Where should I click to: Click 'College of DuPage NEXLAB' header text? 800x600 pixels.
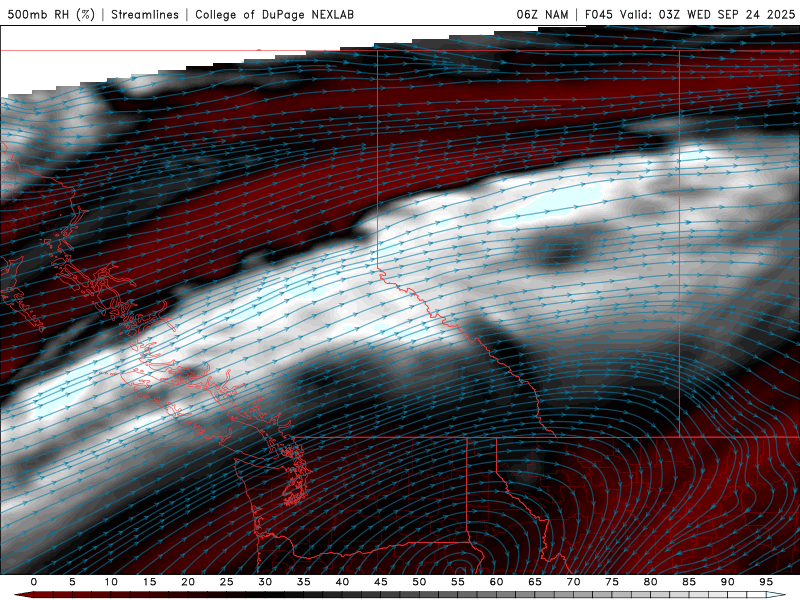[274, 14]
